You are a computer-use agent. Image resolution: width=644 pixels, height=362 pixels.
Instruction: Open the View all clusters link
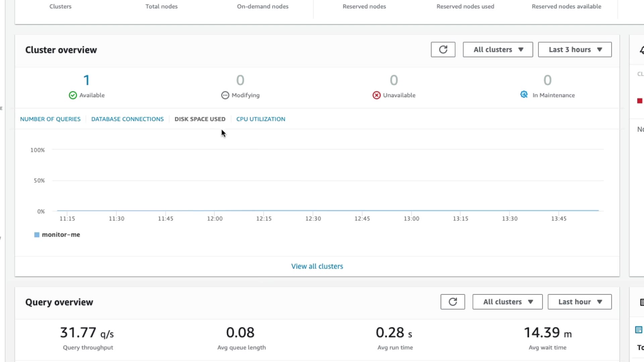click(x=317, y=266)
